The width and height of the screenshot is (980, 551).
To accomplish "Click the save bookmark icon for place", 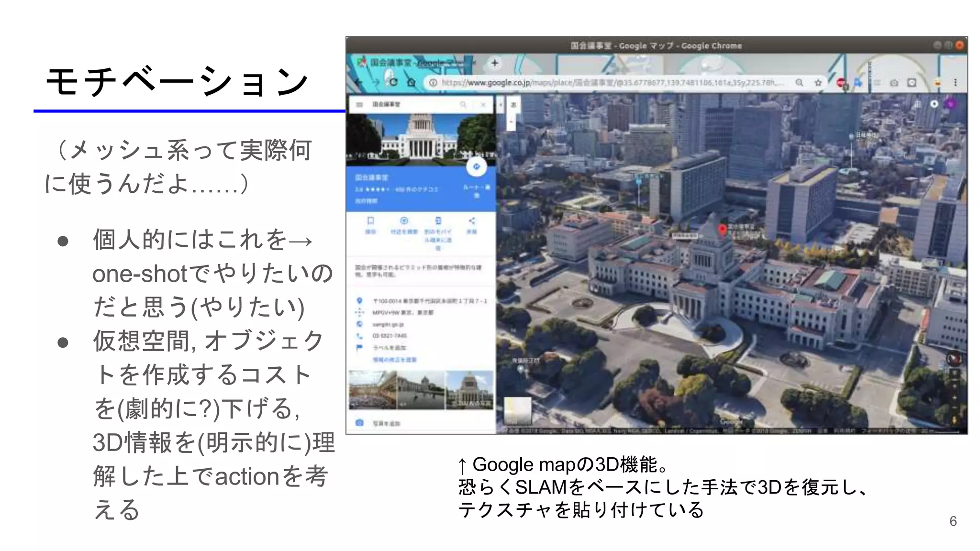I will click(370, 221).
